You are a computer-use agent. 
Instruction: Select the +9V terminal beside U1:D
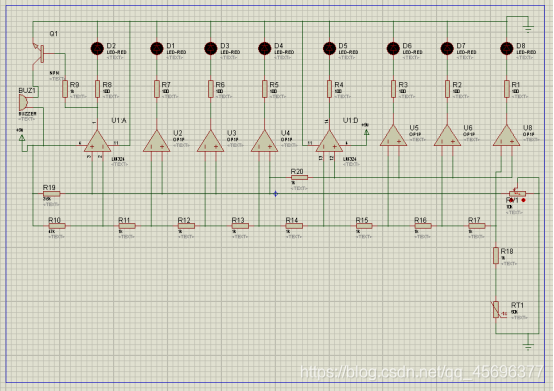[x=366, y=132]
